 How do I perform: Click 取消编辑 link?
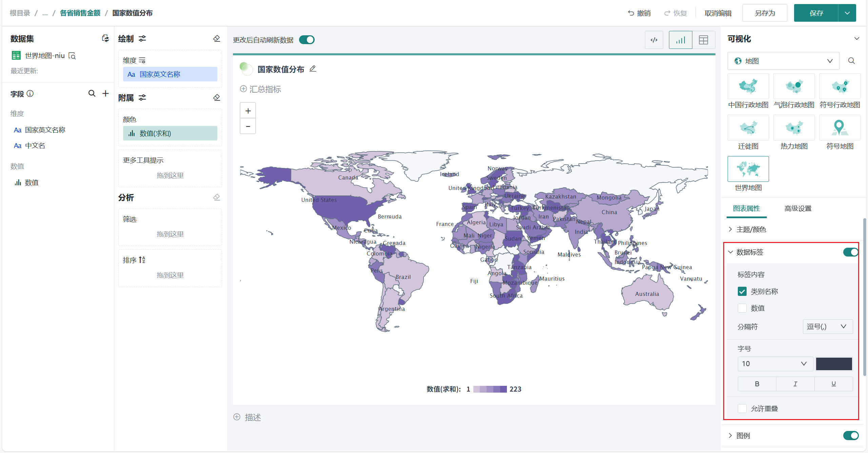click(x=718, y=13)
